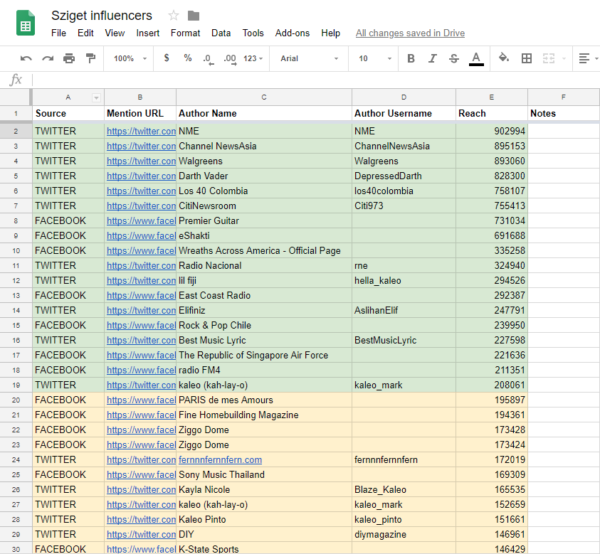The height and width of the screenshot is (554, 600).
Task: Open the Twitter link in NME row
Action: coord(141,131)
